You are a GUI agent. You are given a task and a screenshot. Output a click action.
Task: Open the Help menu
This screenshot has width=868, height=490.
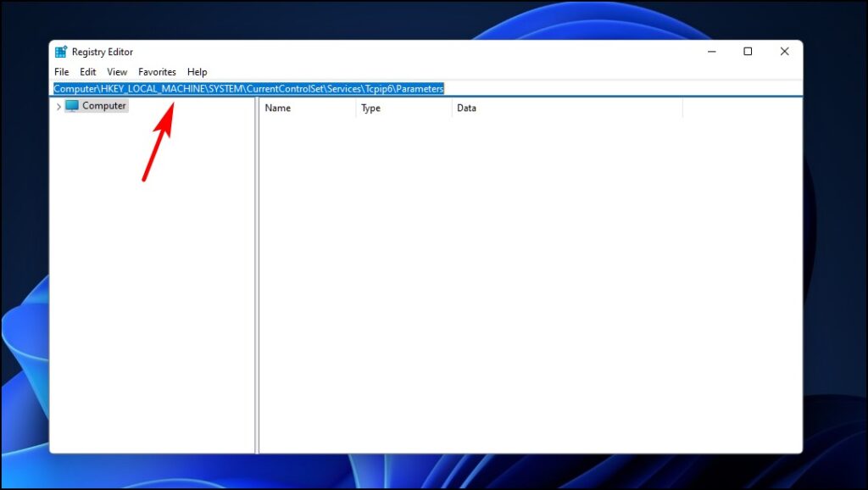(197, 72)
